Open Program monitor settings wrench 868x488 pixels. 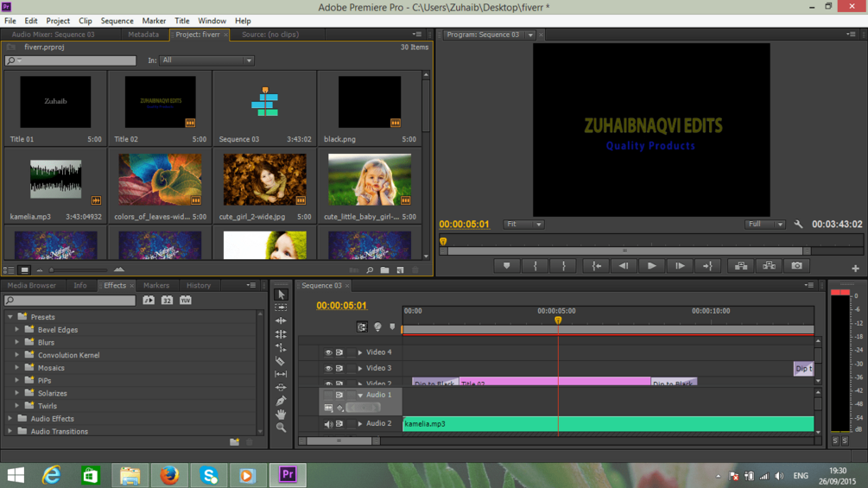[x=798, y=224]
